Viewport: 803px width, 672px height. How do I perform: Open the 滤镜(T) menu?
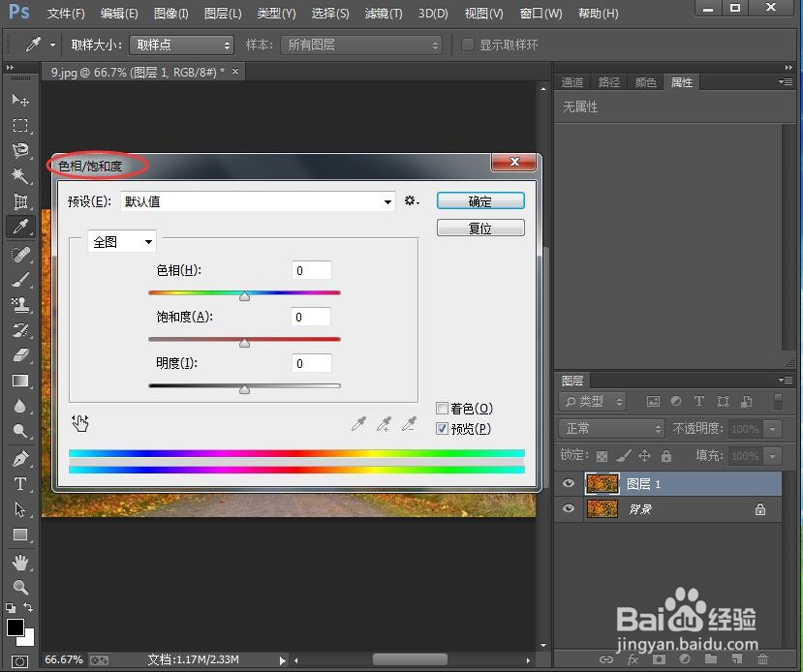(383, 14)
